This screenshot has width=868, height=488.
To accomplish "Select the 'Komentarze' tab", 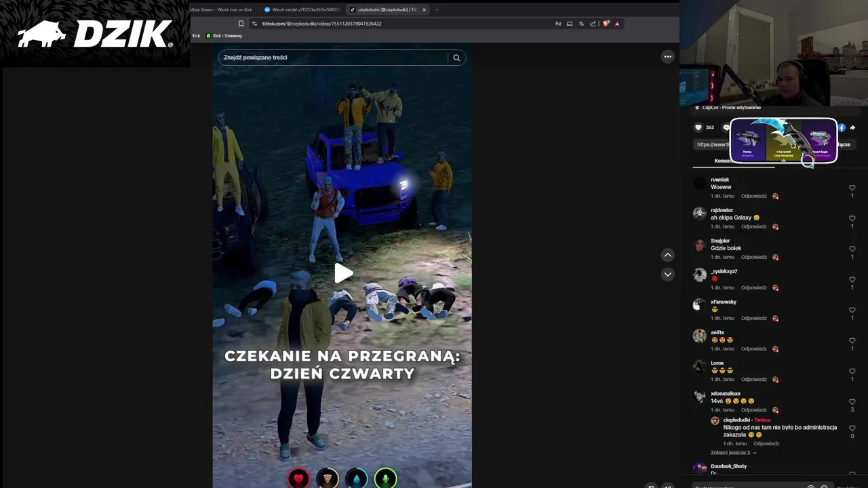I will coord(723,161).
